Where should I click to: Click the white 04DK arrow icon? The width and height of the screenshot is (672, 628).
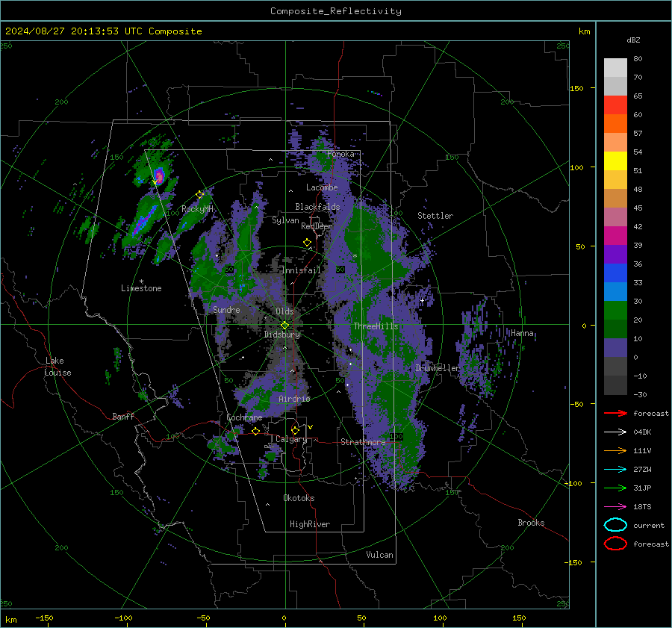(x=615, y=432)
